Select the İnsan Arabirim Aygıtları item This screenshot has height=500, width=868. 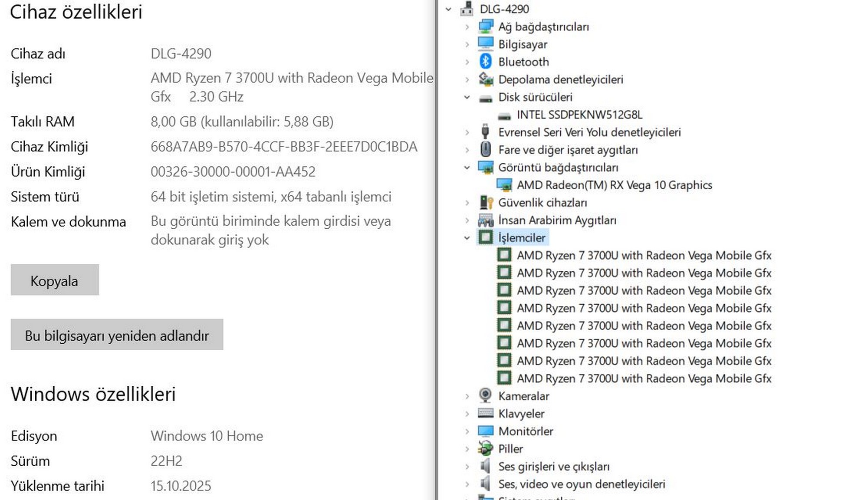click(x=557, y=220)
